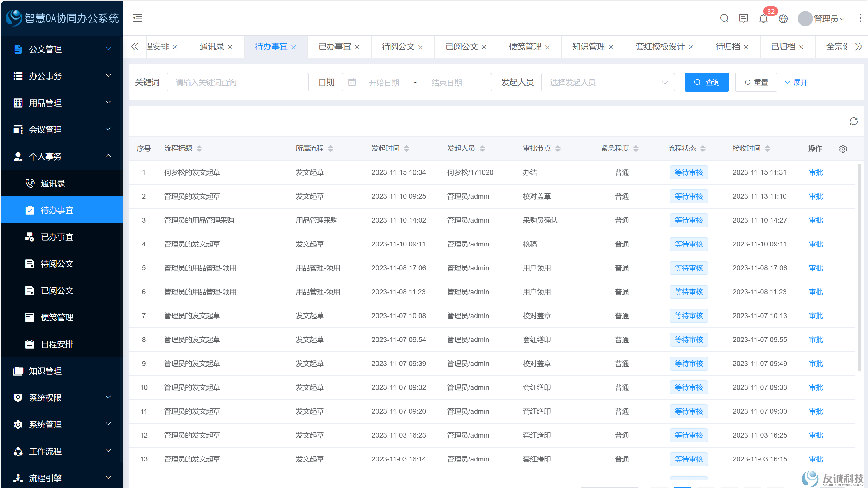Click the globe language icon
Image resolution: width=868 pixels, height=488 pixels.
point(783,19)
